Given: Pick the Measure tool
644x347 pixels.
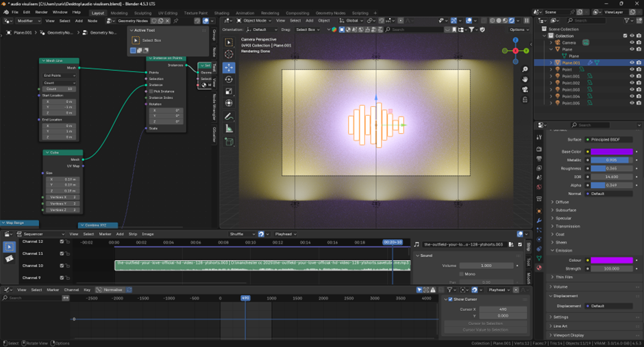Looking at the screenshot, I should click(229, 129).
